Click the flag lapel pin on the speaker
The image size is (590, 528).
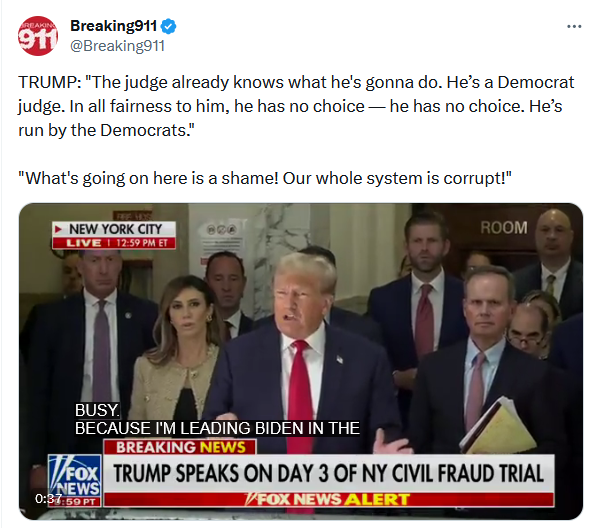[340, 359]
